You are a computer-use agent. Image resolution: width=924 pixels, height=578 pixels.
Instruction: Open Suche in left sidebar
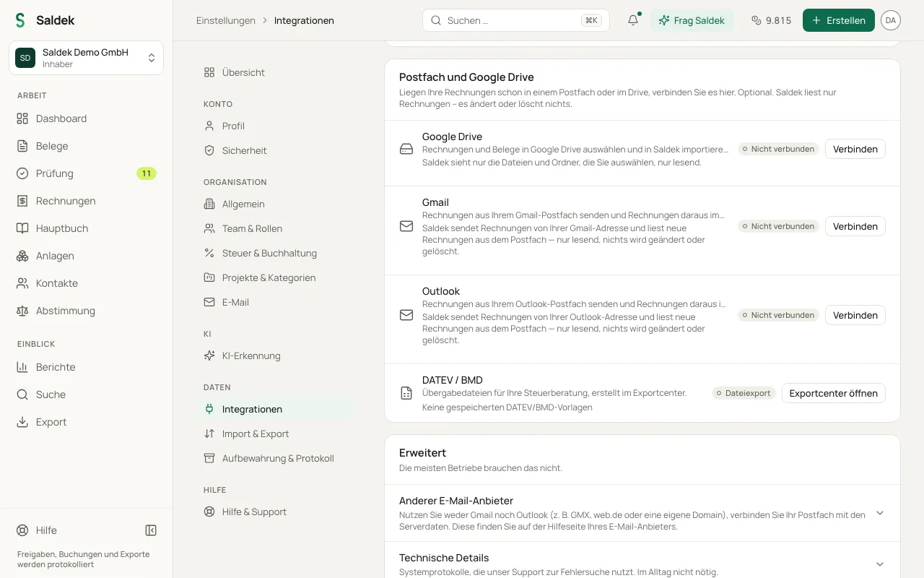(87, 394)
